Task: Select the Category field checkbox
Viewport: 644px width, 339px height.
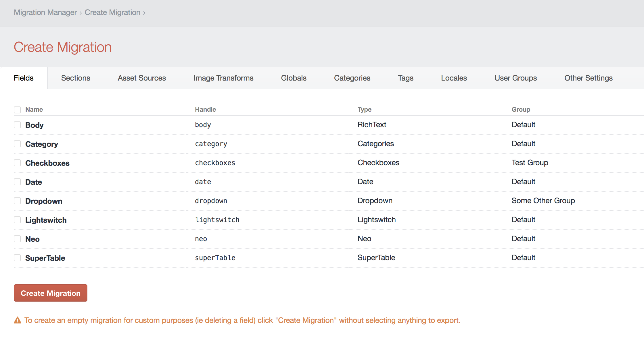Action: 17,144
